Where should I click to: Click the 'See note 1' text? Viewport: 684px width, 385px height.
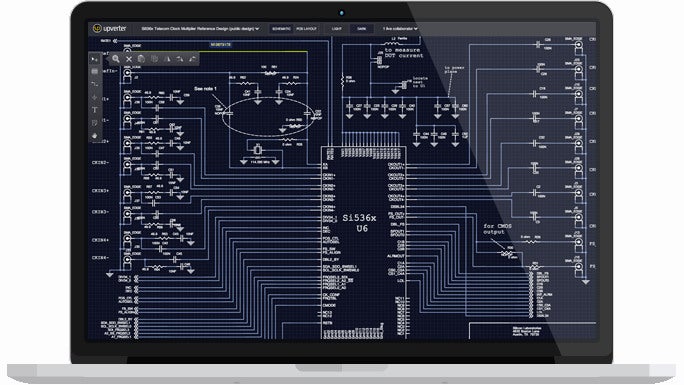(205, 89)
